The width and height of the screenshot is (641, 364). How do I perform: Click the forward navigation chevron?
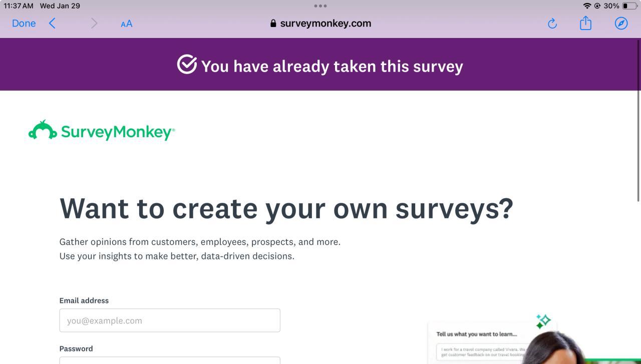pyautogui.click(x=94, y=24)
